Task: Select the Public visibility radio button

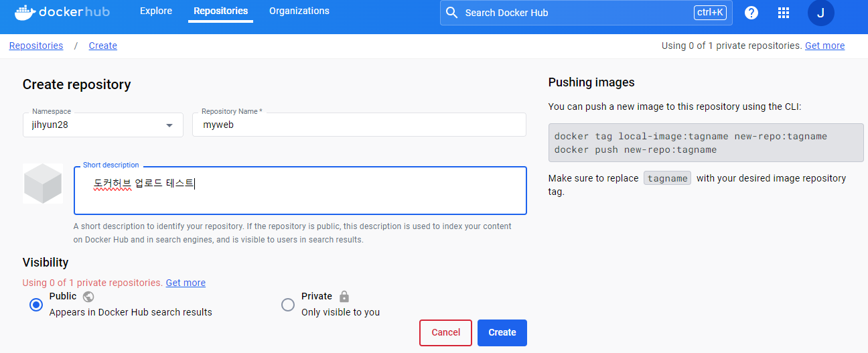Action: pos(36,305)
